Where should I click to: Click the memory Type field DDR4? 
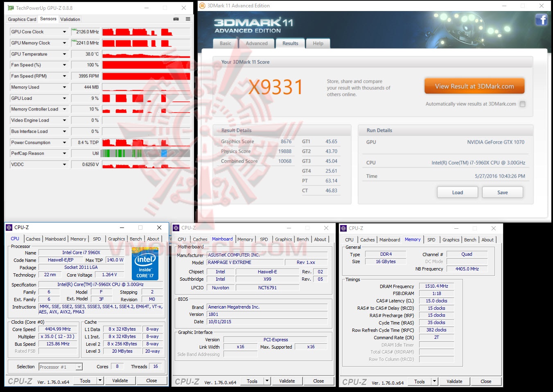click(386, 254)
